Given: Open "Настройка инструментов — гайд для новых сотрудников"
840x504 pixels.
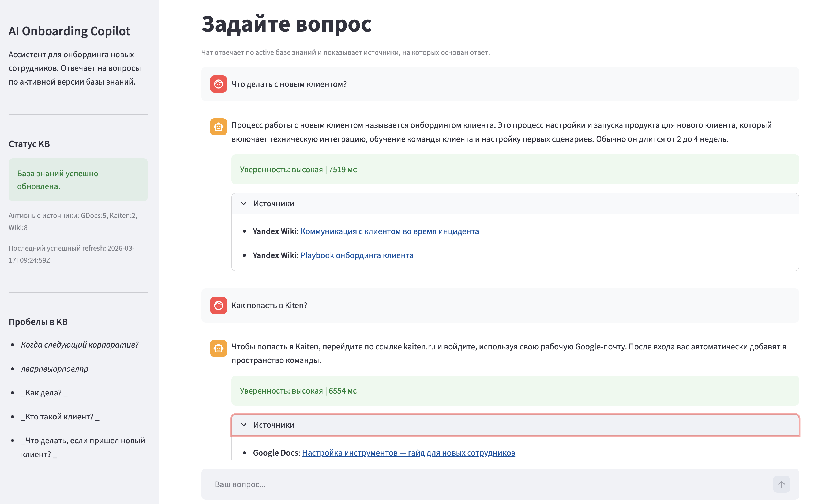Looking at the screenshot, I should coord(409,453).
